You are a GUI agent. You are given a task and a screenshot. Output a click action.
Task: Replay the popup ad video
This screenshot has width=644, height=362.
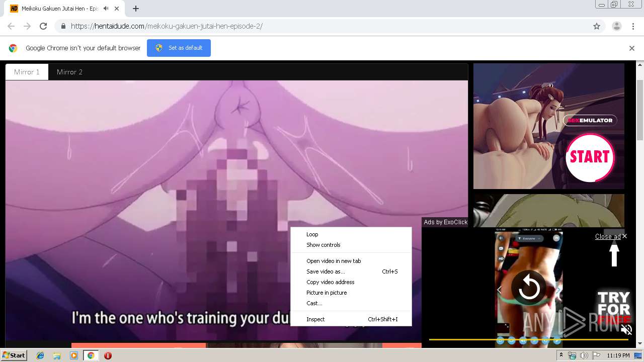[x=529, y=288]
